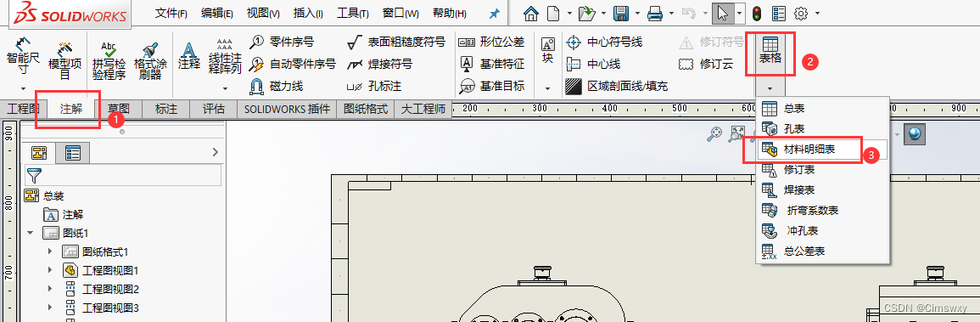Screen dimensions: 980x322
Task: Expand the 块 dropdown arrow
Action: click(x=547, y=88)
